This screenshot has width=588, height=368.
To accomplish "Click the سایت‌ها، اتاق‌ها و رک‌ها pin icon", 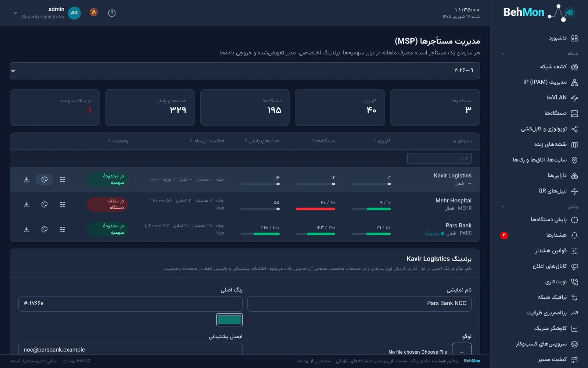I will pyautogui.click(x=575, y=160).
